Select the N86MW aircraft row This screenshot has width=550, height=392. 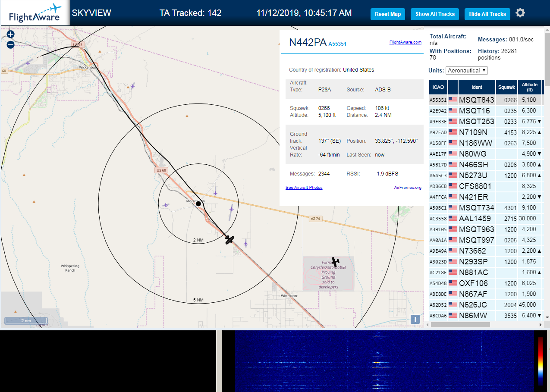pyautogui.click(x=485, y=316)
